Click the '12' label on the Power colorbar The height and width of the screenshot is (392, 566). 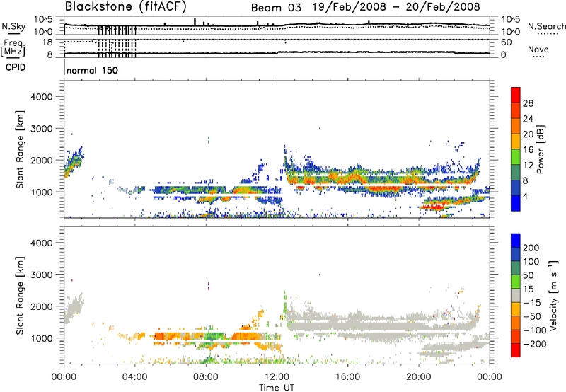[528, 166]
